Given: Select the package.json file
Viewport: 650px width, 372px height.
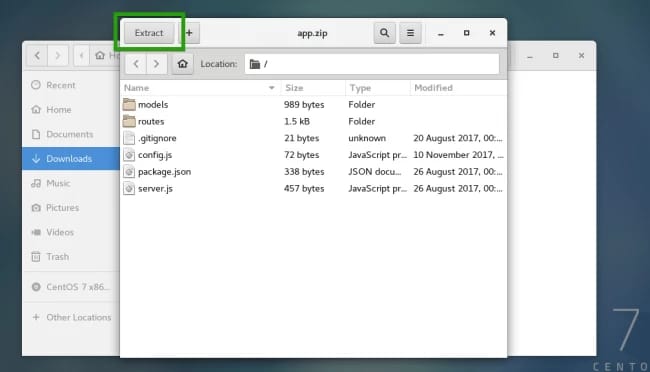Looking at the screenshot, I should [313, 172].
